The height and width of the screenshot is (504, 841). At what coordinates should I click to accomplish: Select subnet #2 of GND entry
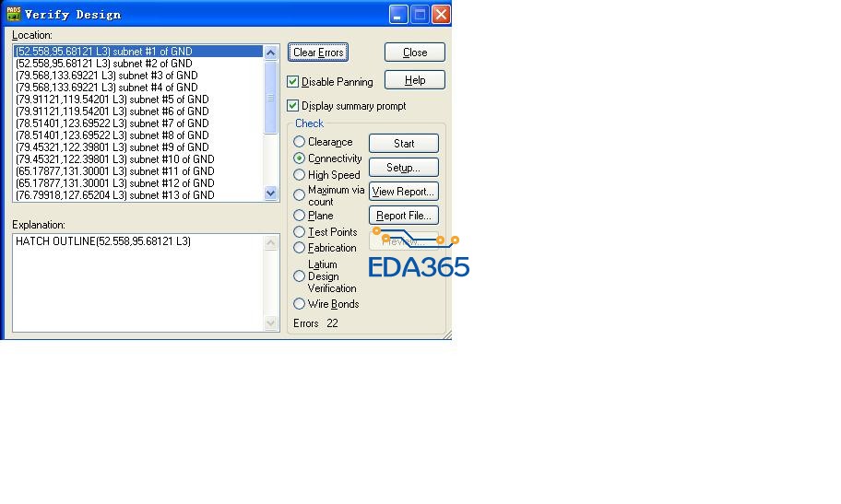pos(138,64)
